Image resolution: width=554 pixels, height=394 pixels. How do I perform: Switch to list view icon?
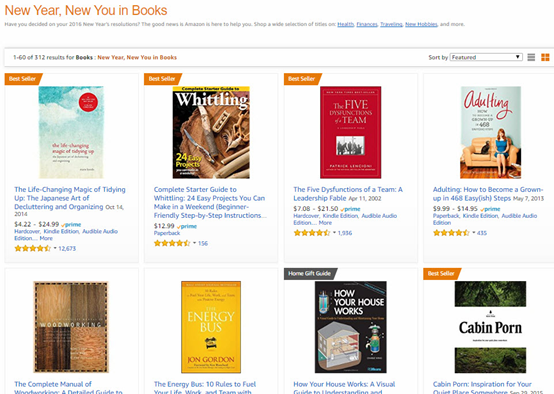(x=531, y=57)
